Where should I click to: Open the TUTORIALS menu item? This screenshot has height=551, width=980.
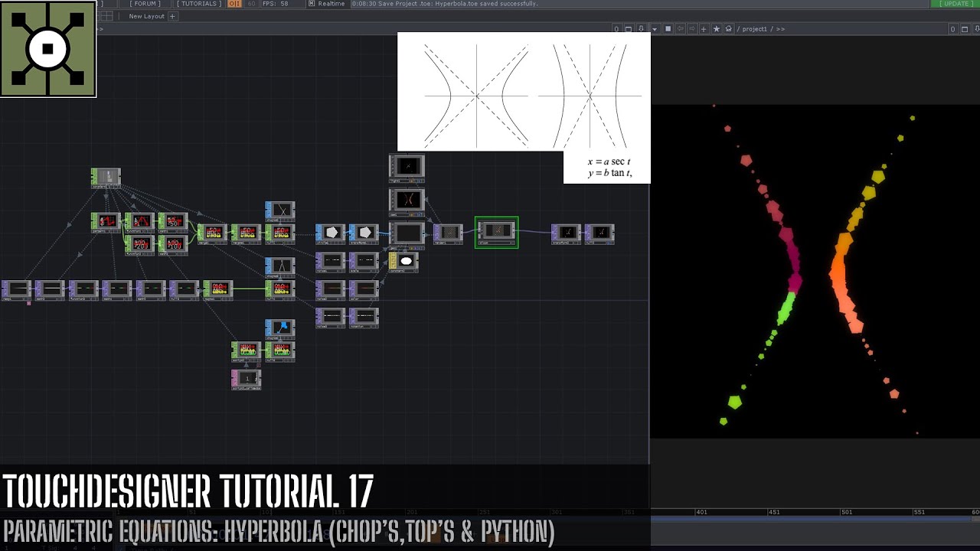198,4
